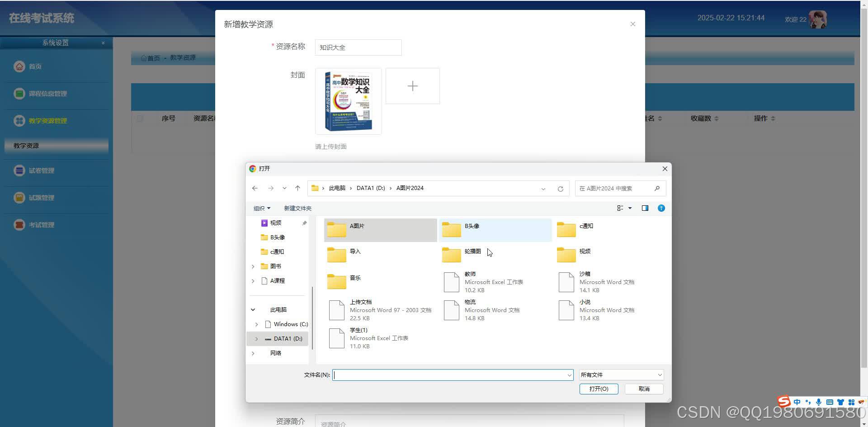This screenshot has width=868, height=427.
Task: Open the 组织 dropdown menu
Action: coord(261,208)
